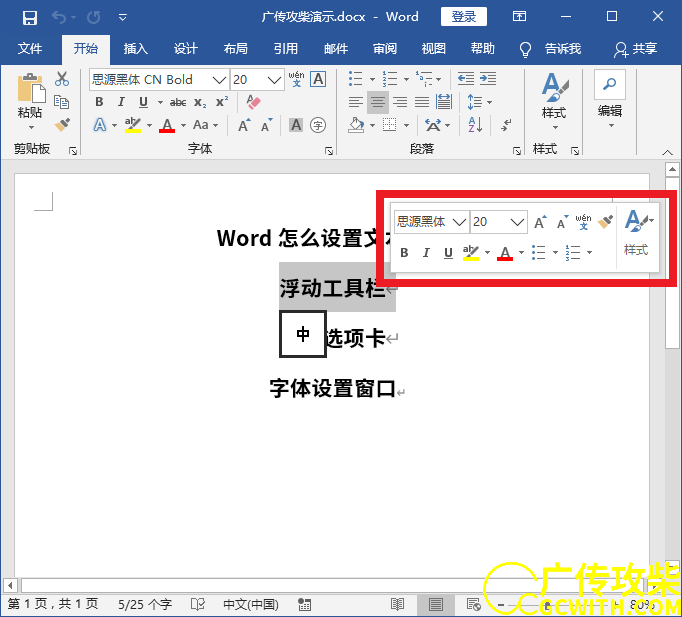Apply Character Border from ribbon font group
This screenshot has width=682, height=617.
(x=318, y=79)
